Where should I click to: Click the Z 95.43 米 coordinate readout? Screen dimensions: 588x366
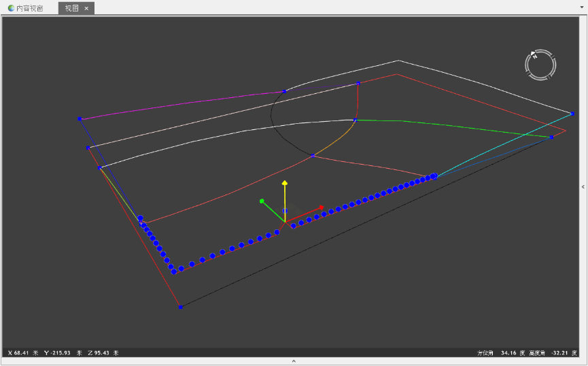pyautogui.click(x=103, y=353)
